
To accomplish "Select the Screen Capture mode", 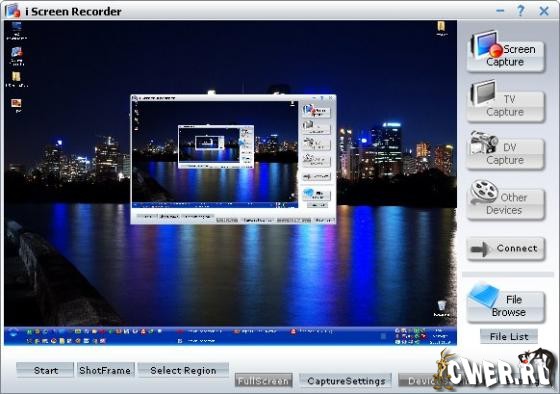I will 505,53.
